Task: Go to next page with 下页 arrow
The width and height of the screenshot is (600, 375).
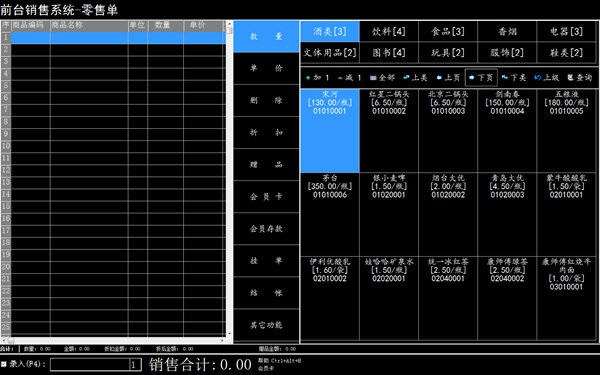Action: pos(472,78)
